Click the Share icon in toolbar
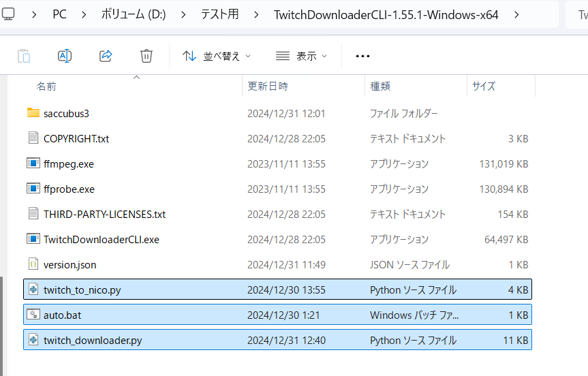This screenshot has height=376, width=588. [106, 56]
